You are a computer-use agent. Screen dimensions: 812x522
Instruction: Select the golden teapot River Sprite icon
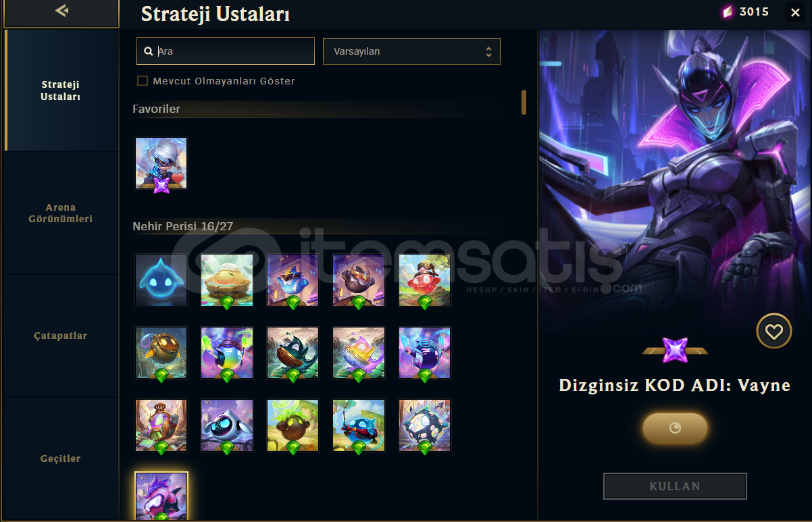click(161, 353)
